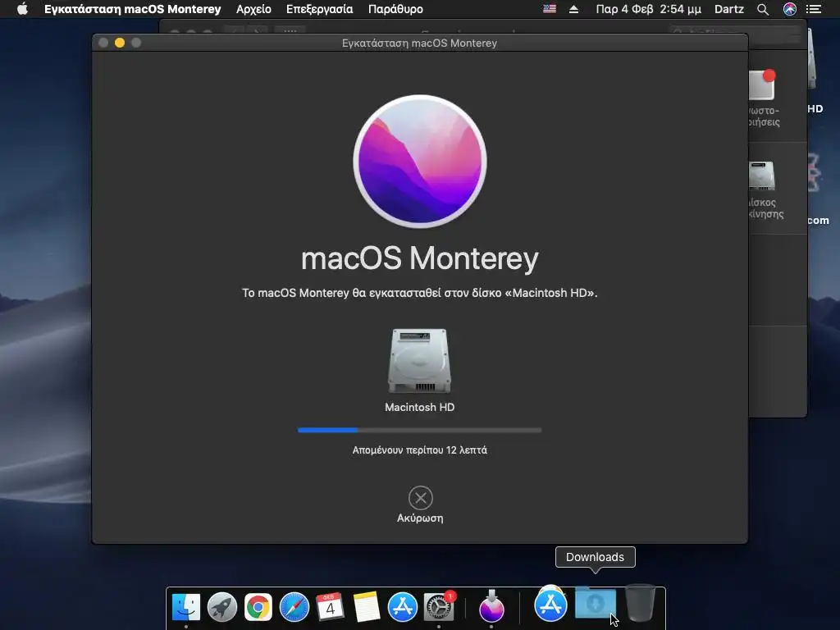Launch Siri from the menu bar
The height and width of the screenshot is (630, 840).
[x=790, y=9]
